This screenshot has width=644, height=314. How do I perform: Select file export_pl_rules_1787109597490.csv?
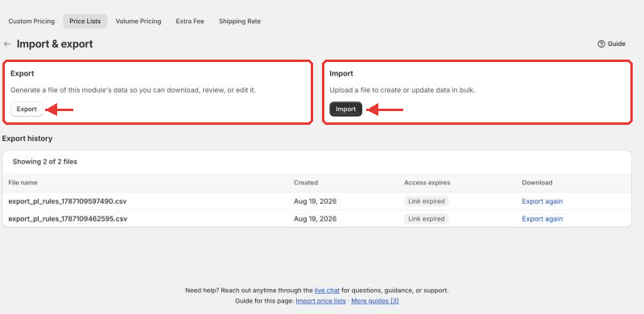(x=68, y=201)
